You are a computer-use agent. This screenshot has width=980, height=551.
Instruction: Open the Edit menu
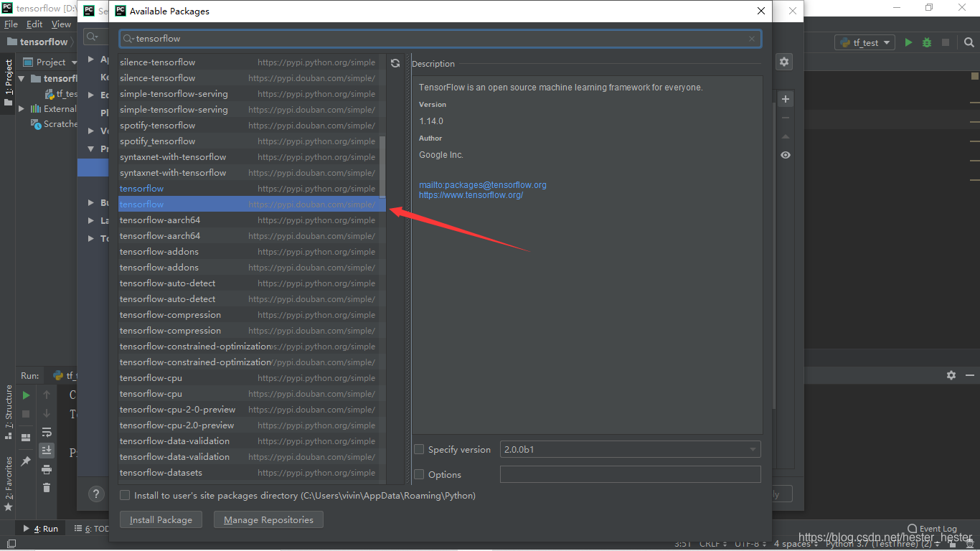pyautogui.click(x=34, y=24)
